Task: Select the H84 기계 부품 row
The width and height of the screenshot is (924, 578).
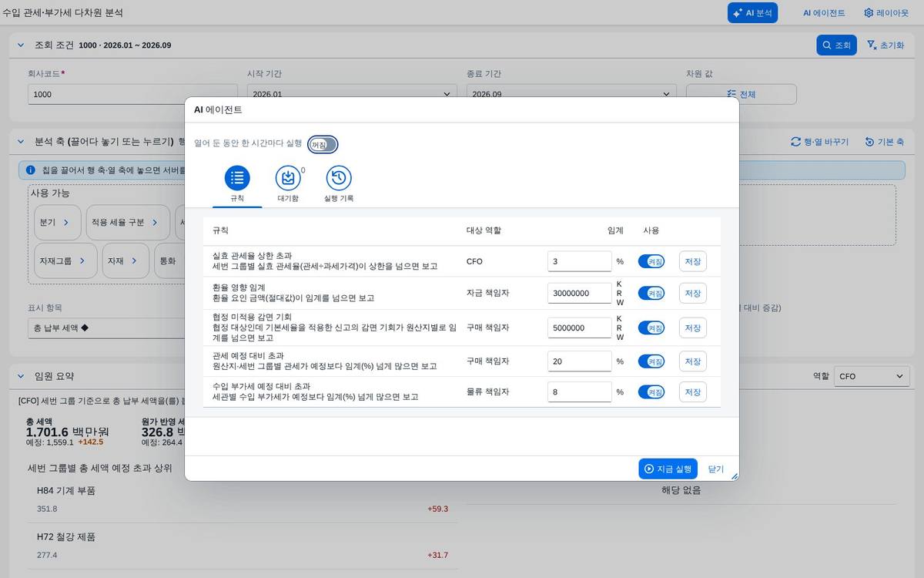Action: point(243,499)
